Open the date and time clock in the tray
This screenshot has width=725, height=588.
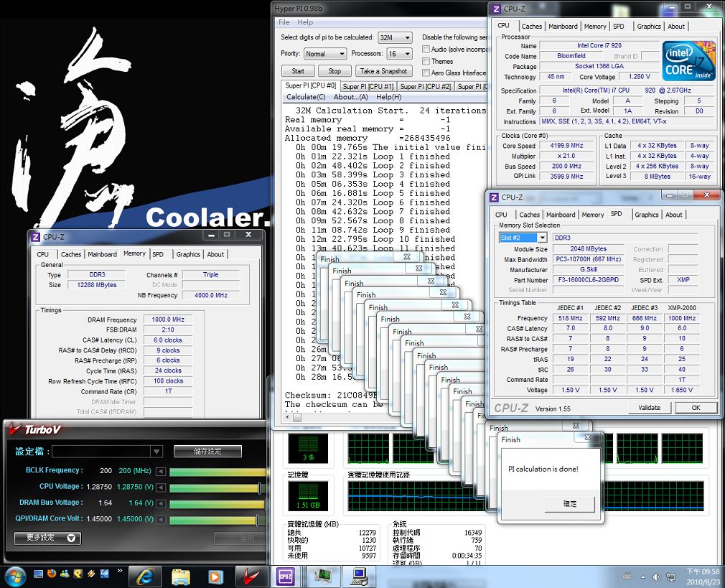tap(703, 577)
